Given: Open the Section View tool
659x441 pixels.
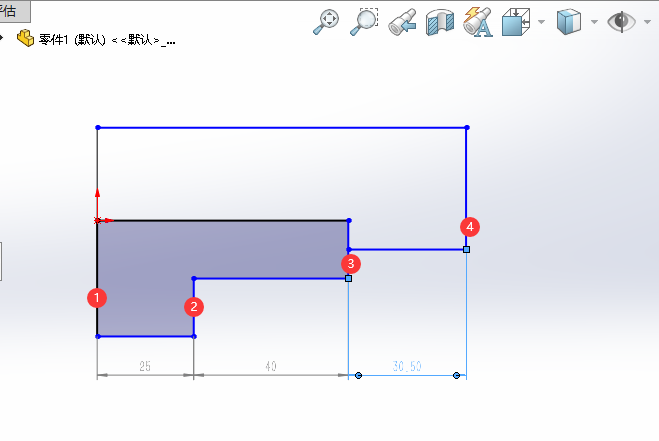Looking at the screenshot, I should click(440, 23).
